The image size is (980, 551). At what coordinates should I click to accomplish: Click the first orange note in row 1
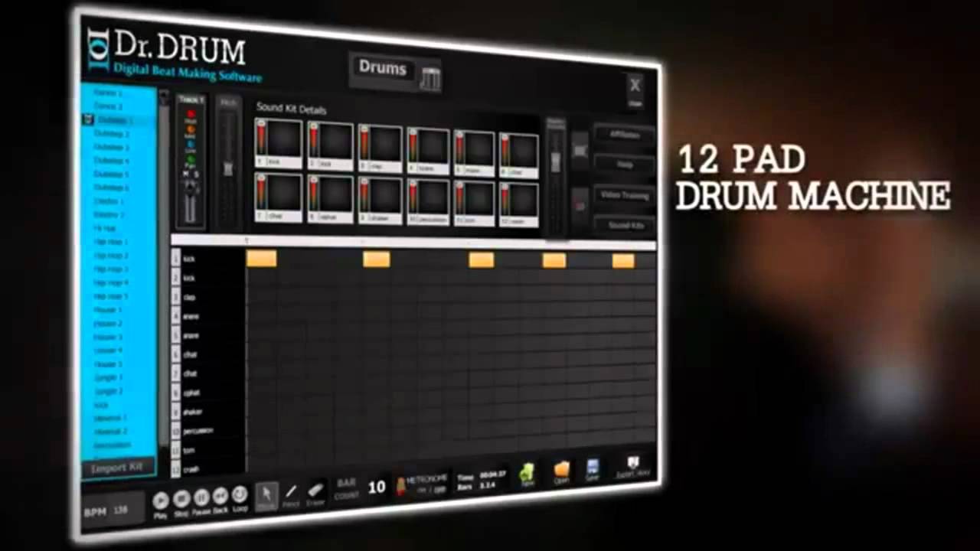pos(261,259)
